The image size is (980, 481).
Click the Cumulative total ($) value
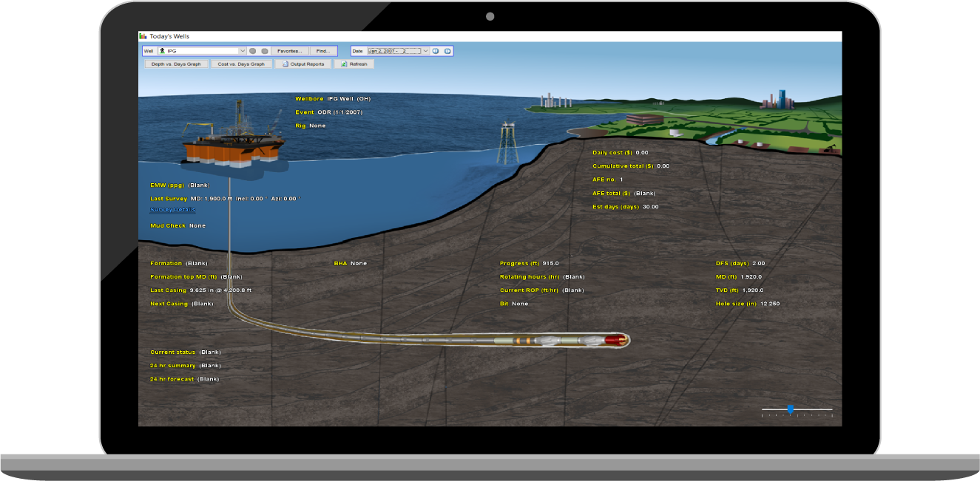pos(663,166)
